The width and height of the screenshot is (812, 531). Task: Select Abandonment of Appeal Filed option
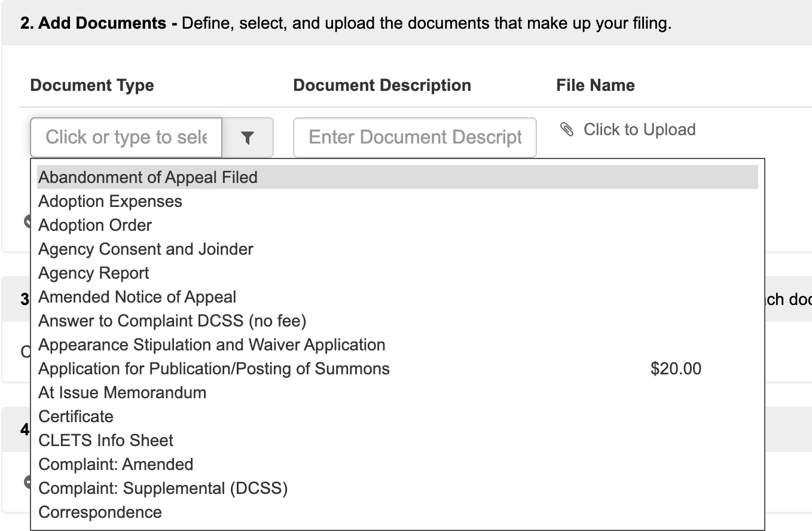(x=148, y=178)
